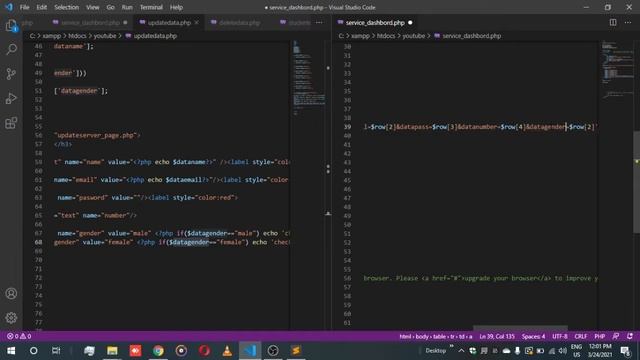This screenshot has width=640, height=360.
Task: Open Opera browser from taskbar
Action: (204, 351)
